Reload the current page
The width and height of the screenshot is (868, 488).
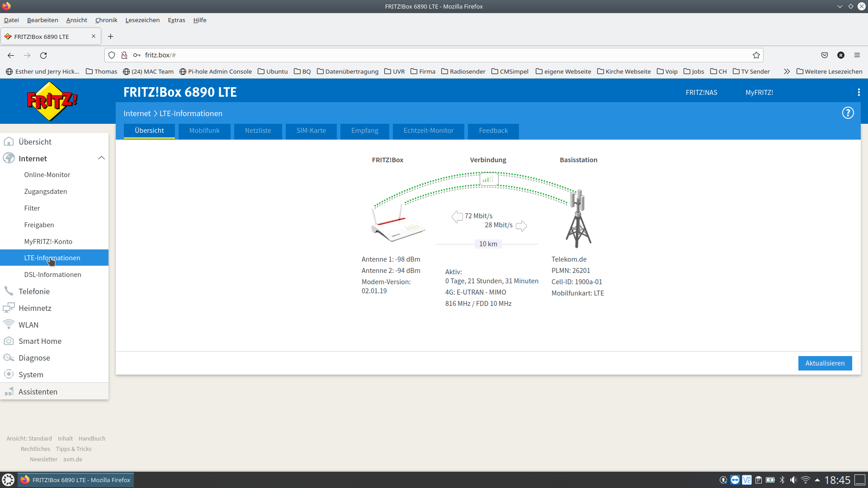click(43, 55)
